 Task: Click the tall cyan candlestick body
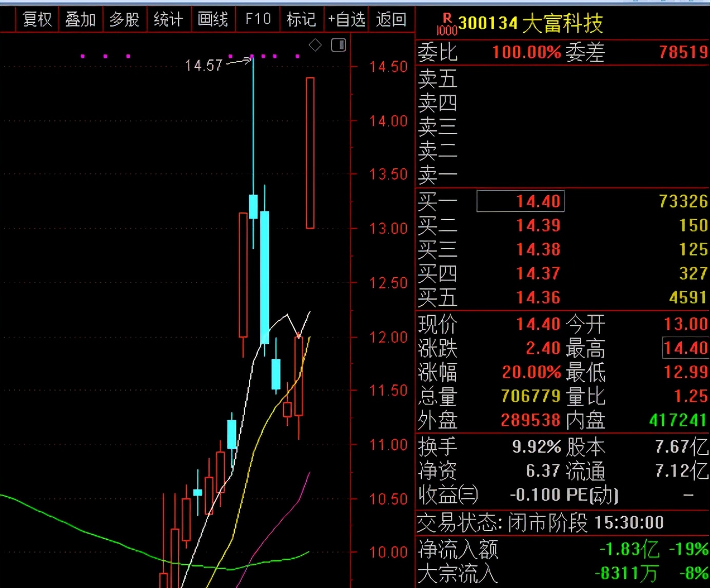tap(265, 277)
